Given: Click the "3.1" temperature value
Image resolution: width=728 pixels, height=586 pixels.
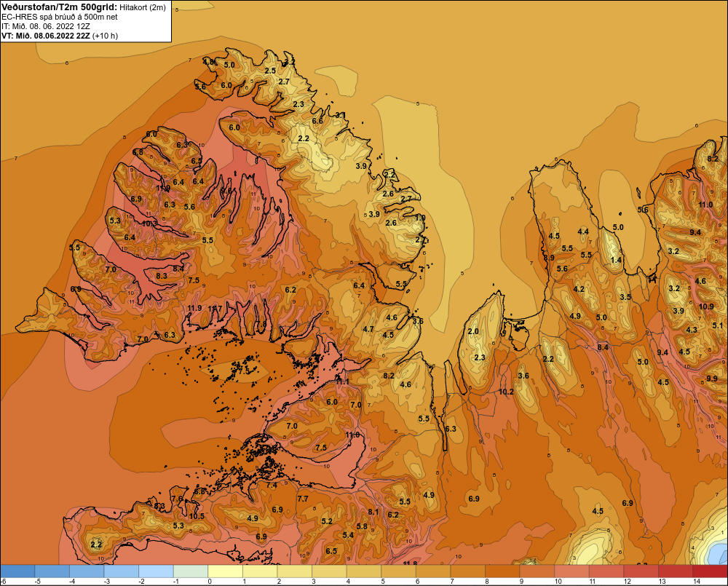Looking at the screenshot, I should (x=340, y=115).
